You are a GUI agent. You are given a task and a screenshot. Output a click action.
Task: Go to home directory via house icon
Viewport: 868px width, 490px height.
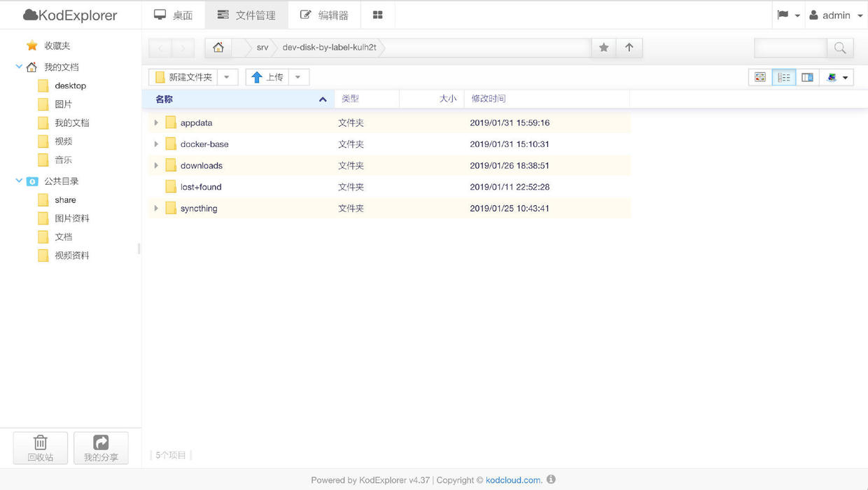pos(218,48)
